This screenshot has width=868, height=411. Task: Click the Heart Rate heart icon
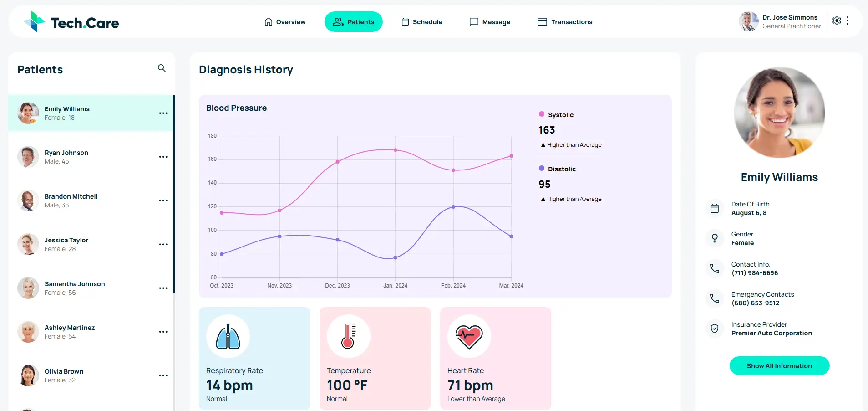(469, 336)
